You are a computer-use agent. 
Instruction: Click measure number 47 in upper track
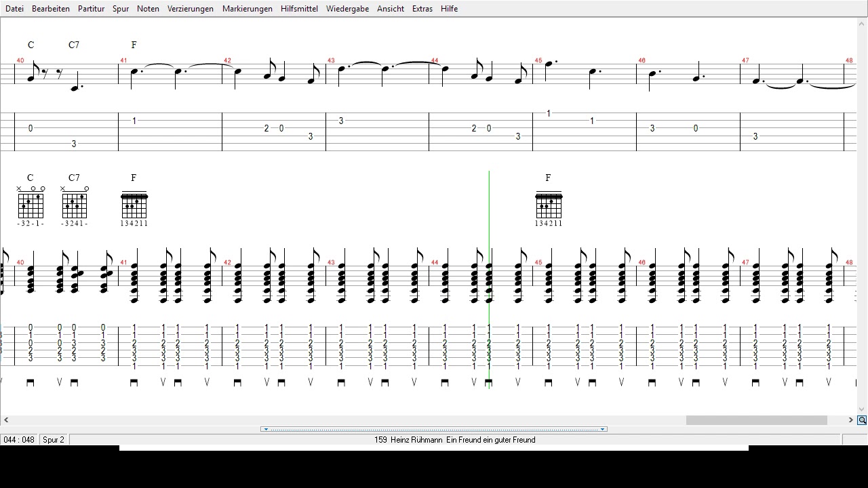click(745, 60)
